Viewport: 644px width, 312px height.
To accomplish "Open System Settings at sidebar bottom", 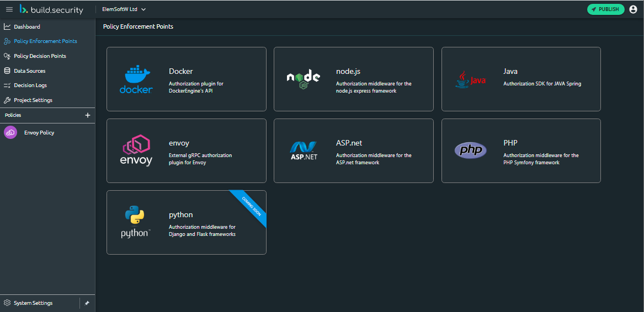I will coord(33,303).
